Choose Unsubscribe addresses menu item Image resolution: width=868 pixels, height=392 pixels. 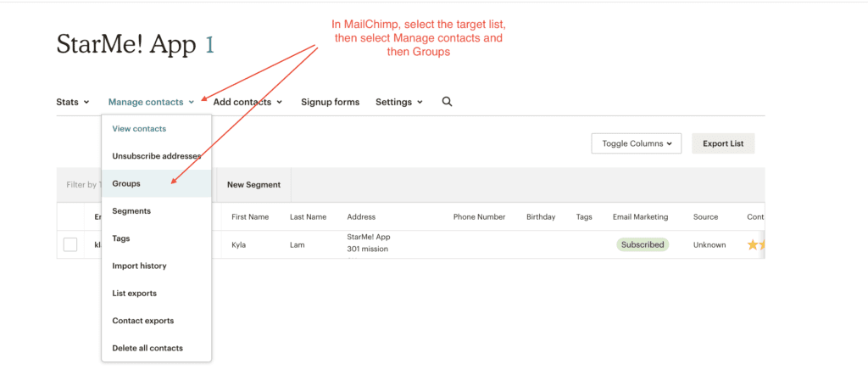156,156
